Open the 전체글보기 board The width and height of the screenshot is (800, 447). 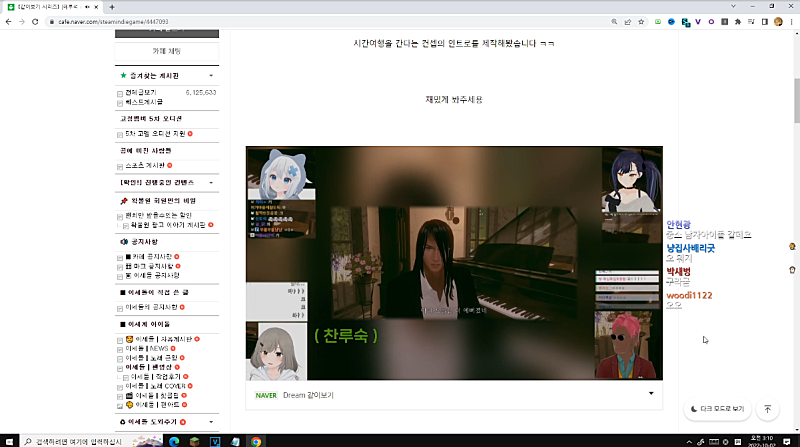click(x=141, y=93)
